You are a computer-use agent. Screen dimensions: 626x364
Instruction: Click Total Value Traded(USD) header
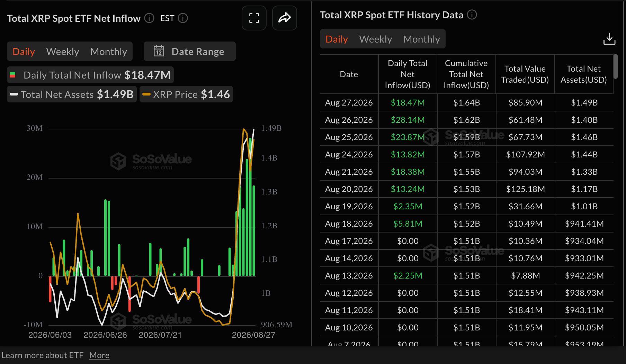525,74
